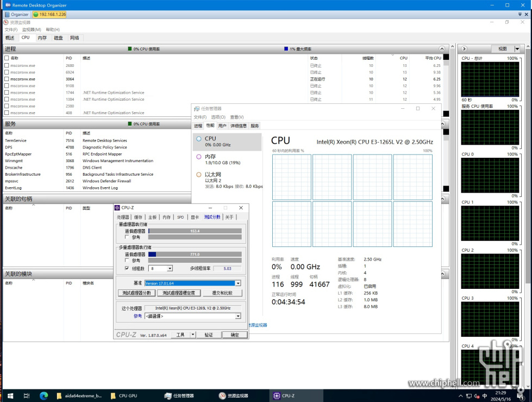Viewport: 532px width, 402px height.
Task: Click right arrow in graph pane header
Action: [465, 49]
